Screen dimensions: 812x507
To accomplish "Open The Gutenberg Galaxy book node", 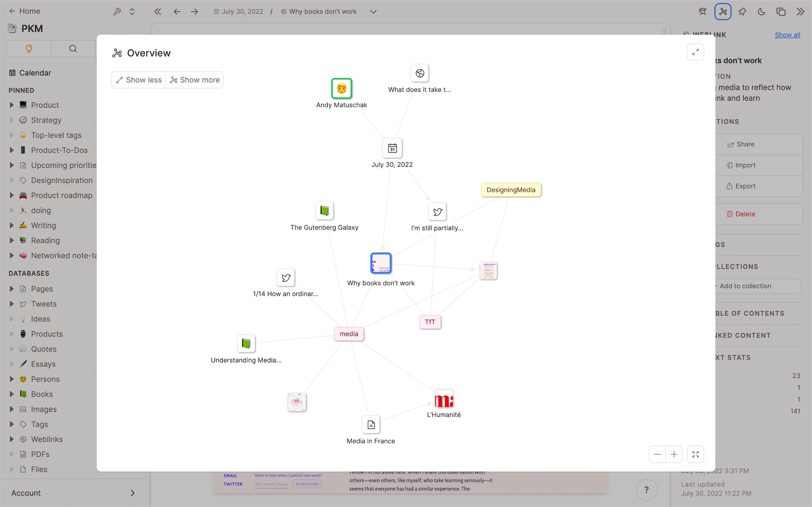I will tap(324, 210).
